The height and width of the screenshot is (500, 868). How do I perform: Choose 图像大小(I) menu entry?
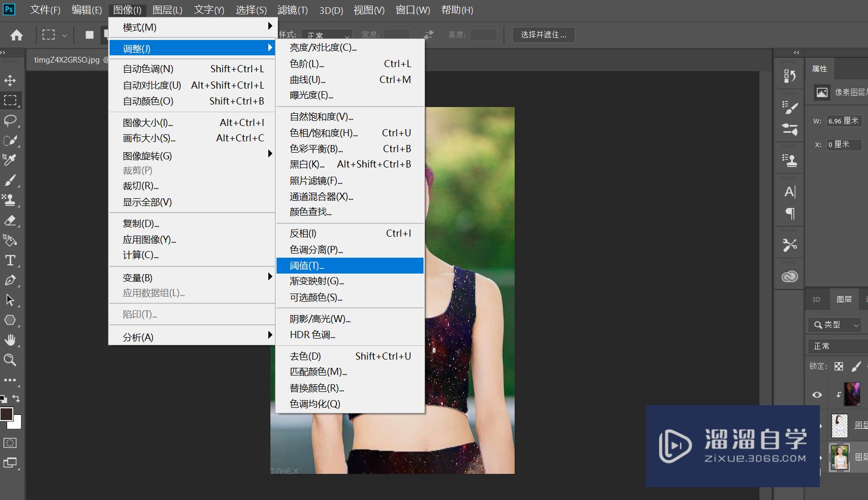(193, 122)
